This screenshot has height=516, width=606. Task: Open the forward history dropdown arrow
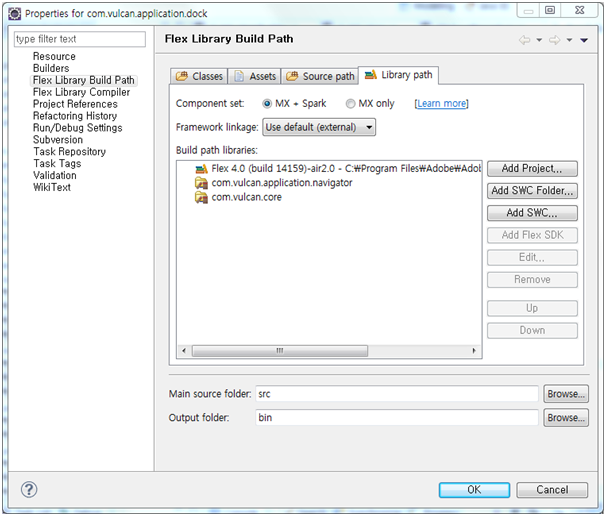click(569, 40)
